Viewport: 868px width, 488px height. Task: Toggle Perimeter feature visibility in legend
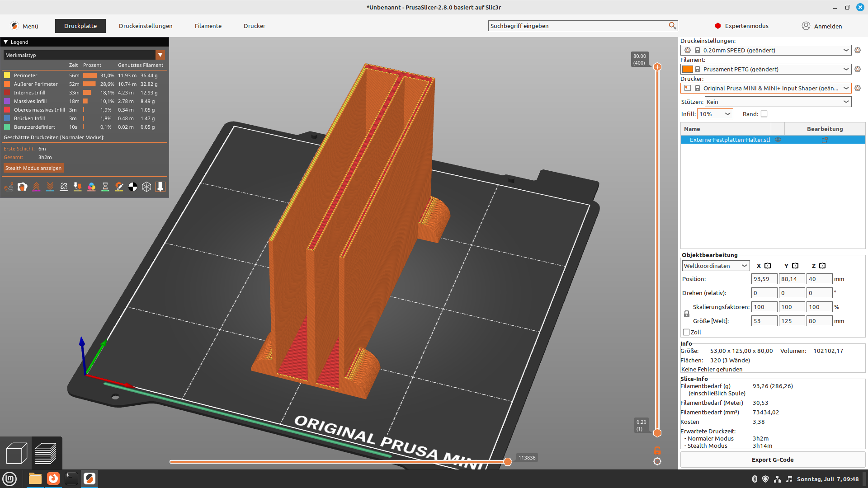pyautogui.click(x=26, y=75)
